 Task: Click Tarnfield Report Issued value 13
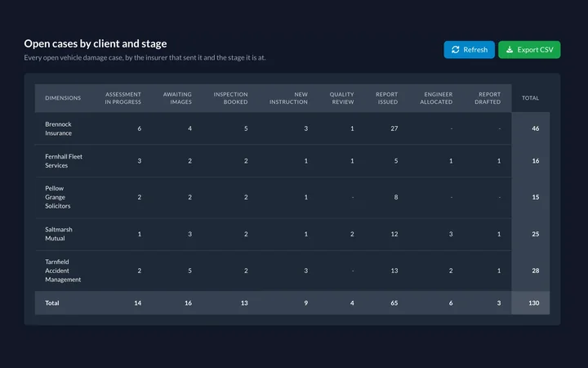(394, 271)
